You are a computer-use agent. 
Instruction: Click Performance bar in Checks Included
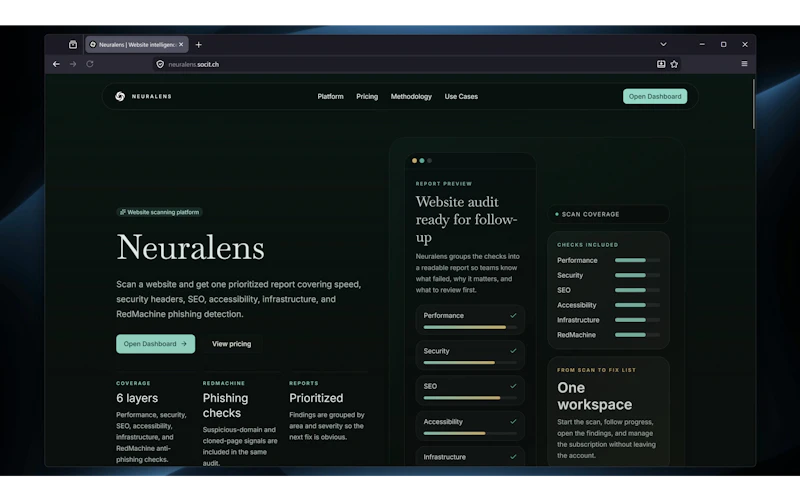click(x=637, y=260)
